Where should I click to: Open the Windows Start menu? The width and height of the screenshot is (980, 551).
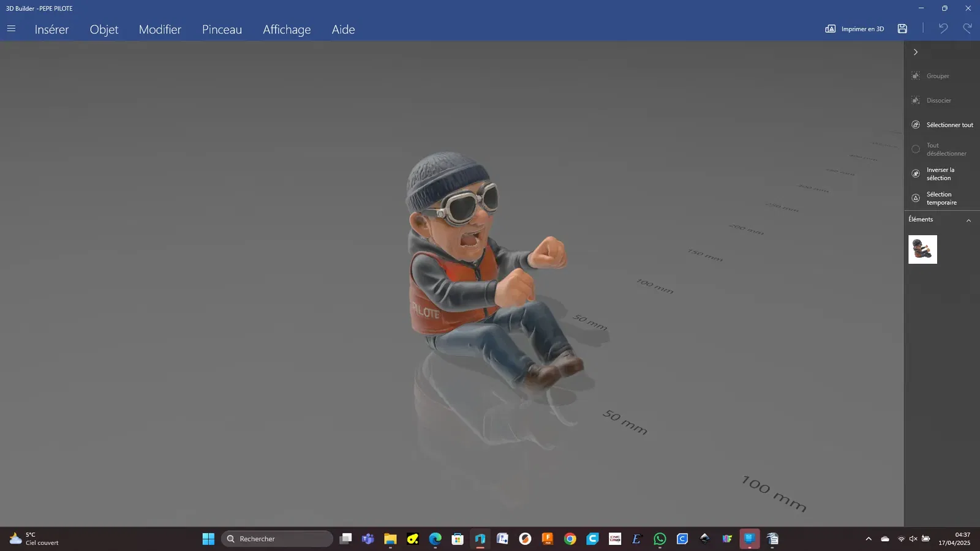pos(208,539)
